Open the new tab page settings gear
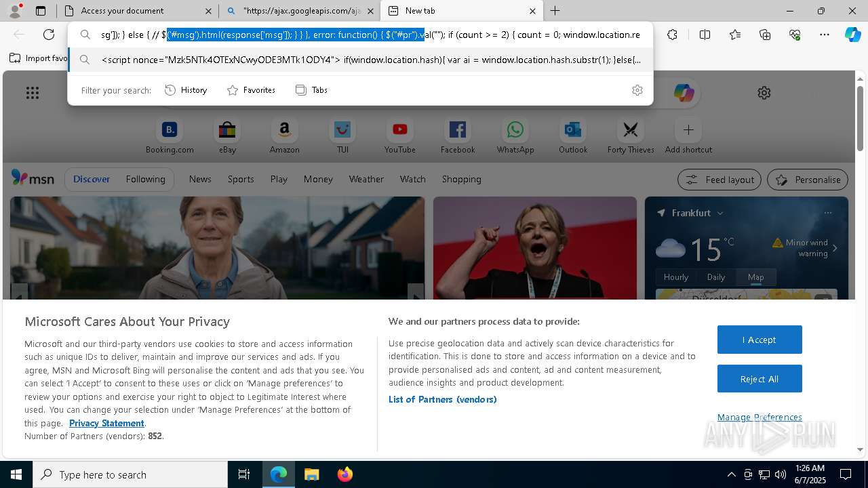The height and width of the screenshot is (488, 868). tap(764, 93)
